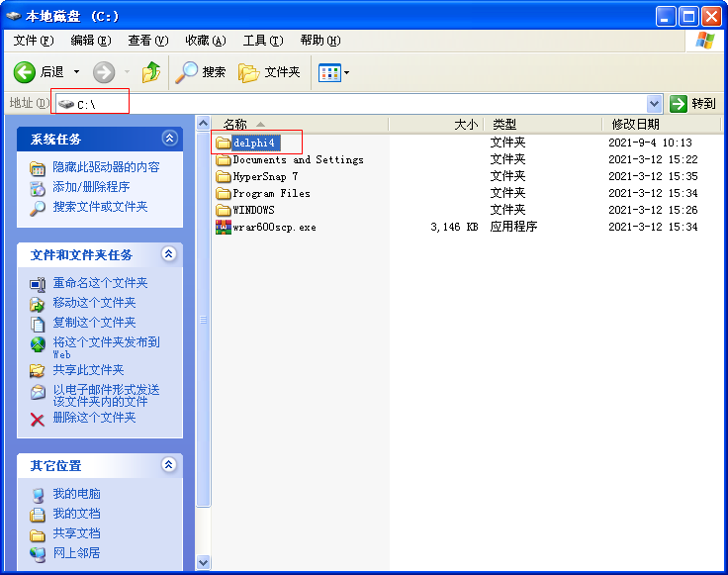Sort by 类型 column header
The width and height of the screenshot is (728, 575).
(543, 125)
